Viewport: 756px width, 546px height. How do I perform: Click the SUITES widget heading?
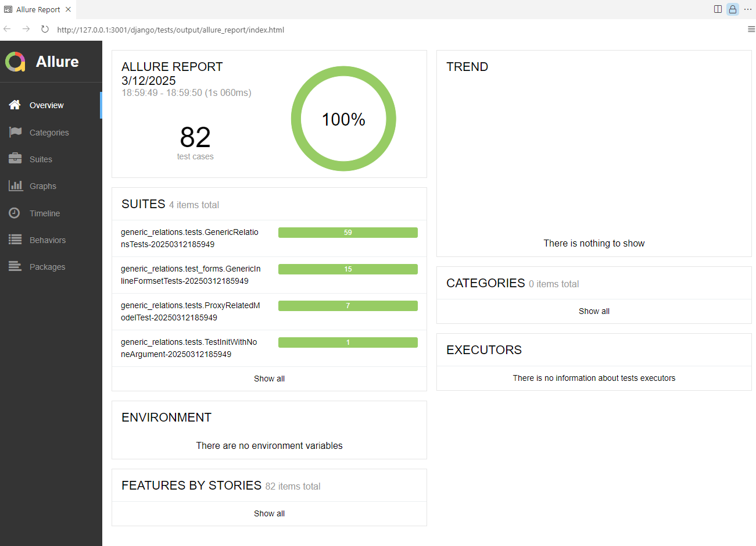[144, 204]
